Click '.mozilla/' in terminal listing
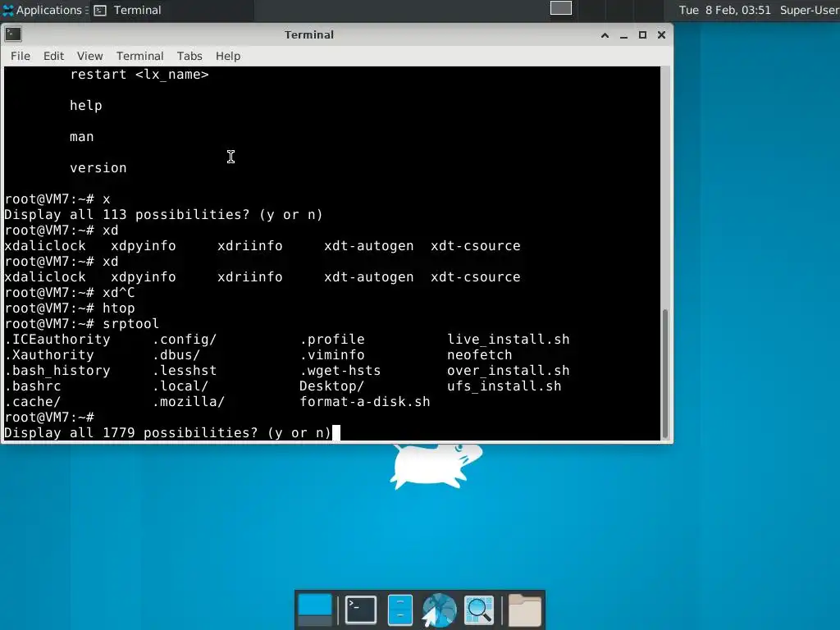 (188, 402)
